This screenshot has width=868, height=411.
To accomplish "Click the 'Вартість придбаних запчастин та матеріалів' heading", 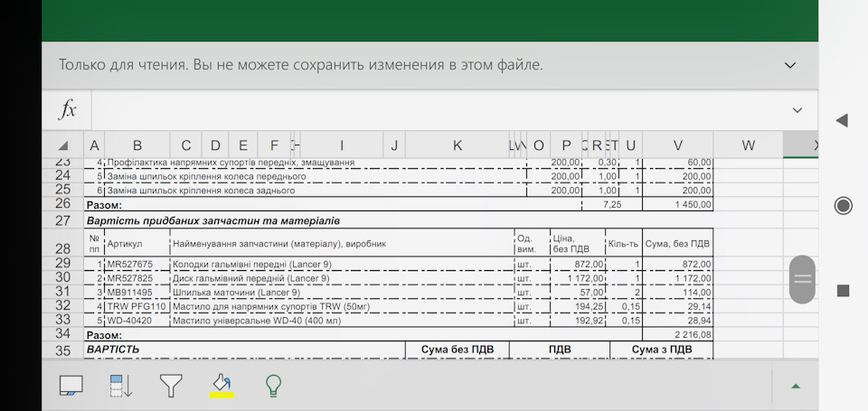I will pos(213,220).
